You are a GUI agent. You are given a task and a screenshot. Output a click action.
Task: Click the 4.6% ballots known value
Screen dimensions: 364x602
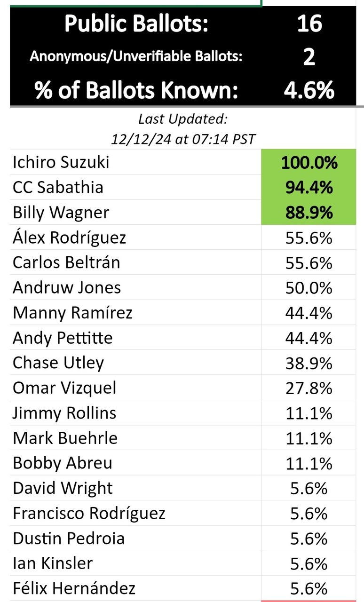[309, 91]
